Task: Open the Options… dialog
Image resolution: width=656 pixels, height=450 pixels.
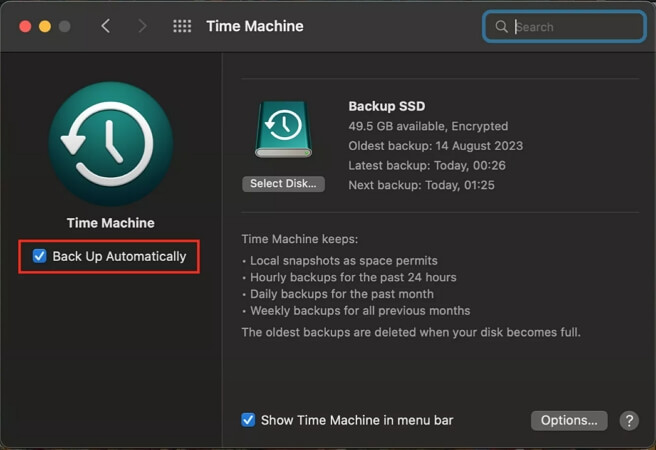Action: point(569,420)
